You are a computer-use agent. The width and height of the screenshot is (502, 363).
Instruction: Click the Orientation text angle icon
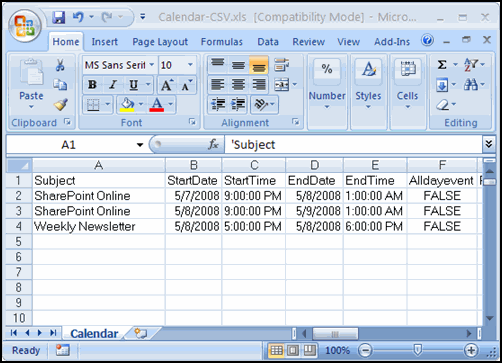(x=261, y=105)
